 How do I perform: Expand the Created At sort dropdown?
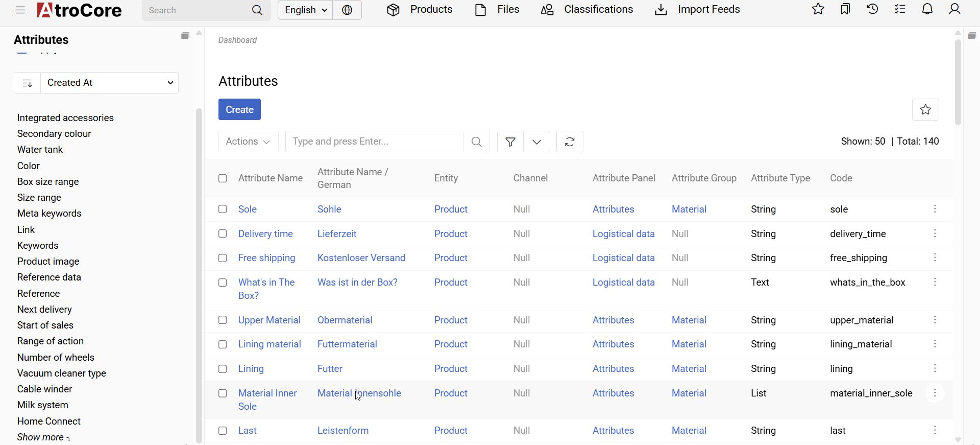(110, 83)
